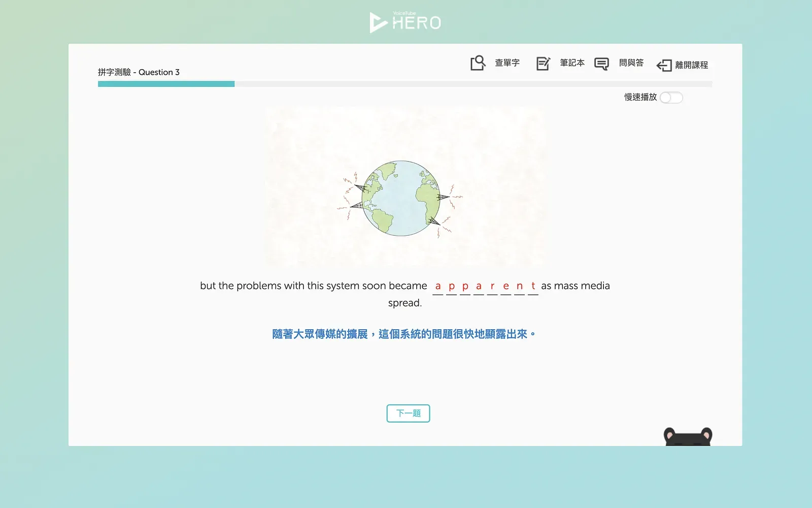Click the quiz progress bar

405,84
